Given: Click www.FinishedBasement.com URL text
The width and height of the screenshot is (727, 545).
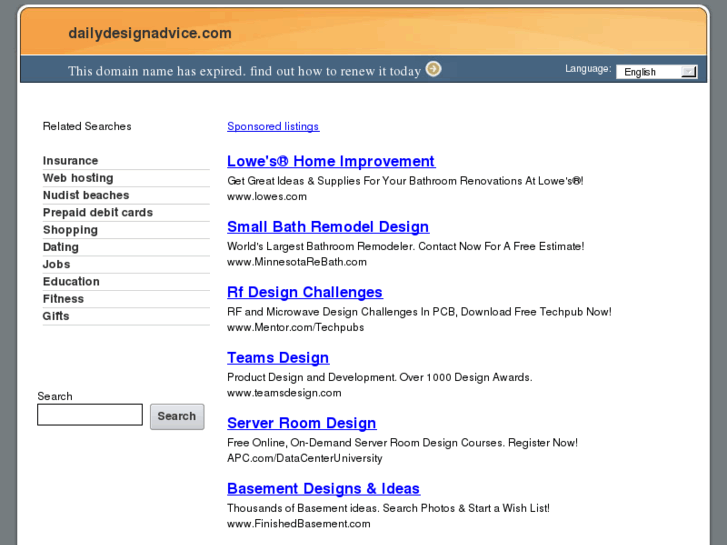Looking at the screenshot, I should (299, 524).
